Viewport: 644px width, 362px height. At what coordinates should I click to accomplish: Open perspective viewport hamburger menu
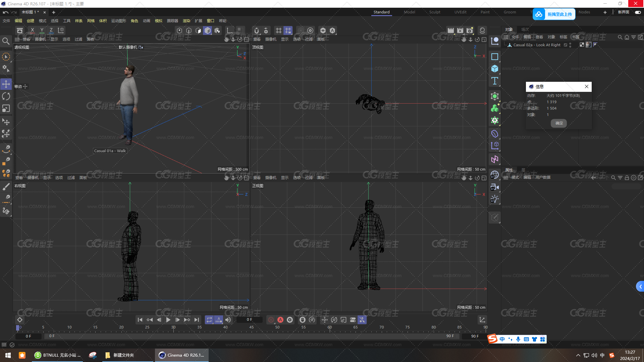[x=17, y=39]
